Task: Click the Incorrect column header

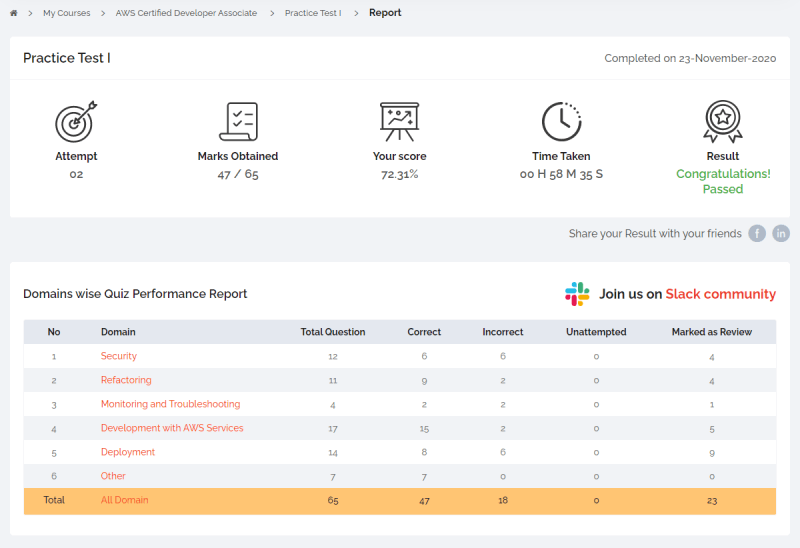Action: pos(503,332)
